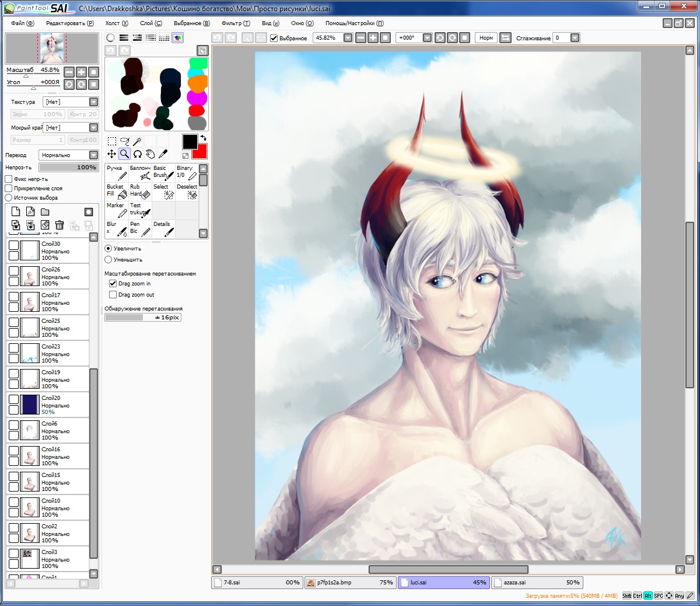Image resolution: width=700 pixels, height=606 pixels.
Task: Open the Текстура dropdown
Action: pyautogui.click(x=93, y=102)
